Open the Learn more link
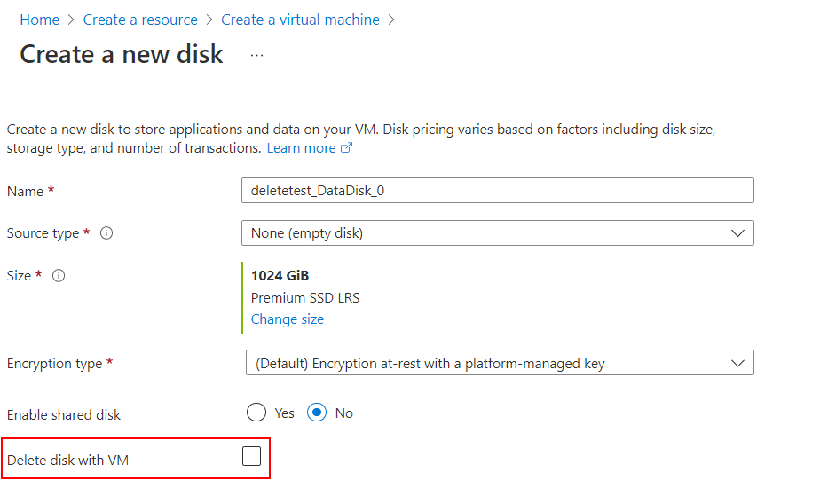Screen dimensions: 820x504 coord(301,148)
